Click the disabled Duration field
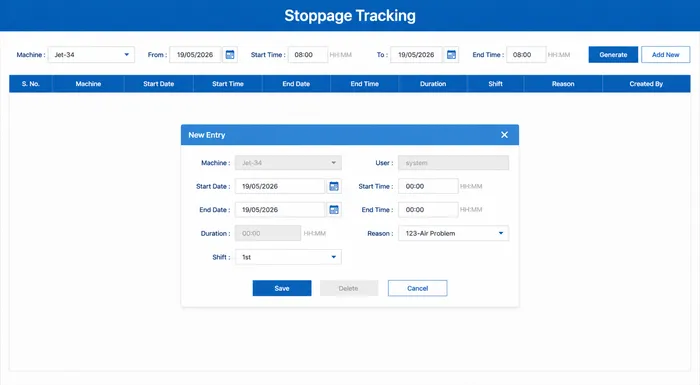 (x=268, y=233)
